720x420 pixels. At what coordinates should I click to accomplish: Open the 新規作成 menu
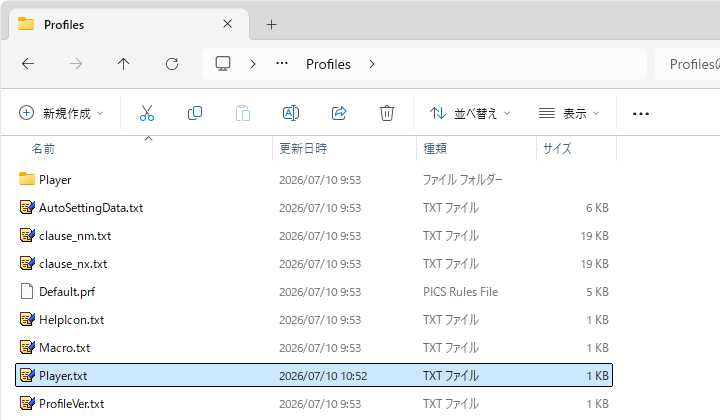pos(61,113)
